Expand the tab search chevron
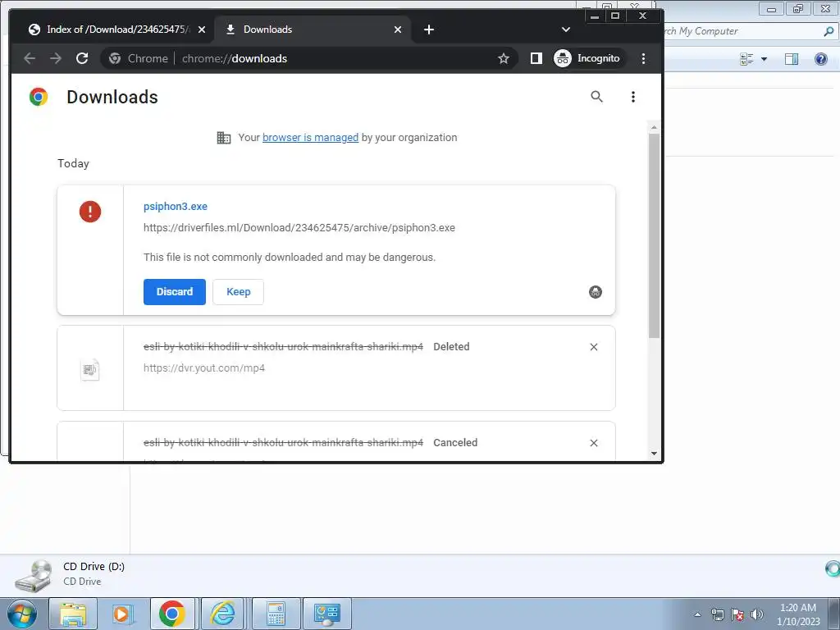The width and height of the screenshot is (840, 630). click(x=566, y=30)
